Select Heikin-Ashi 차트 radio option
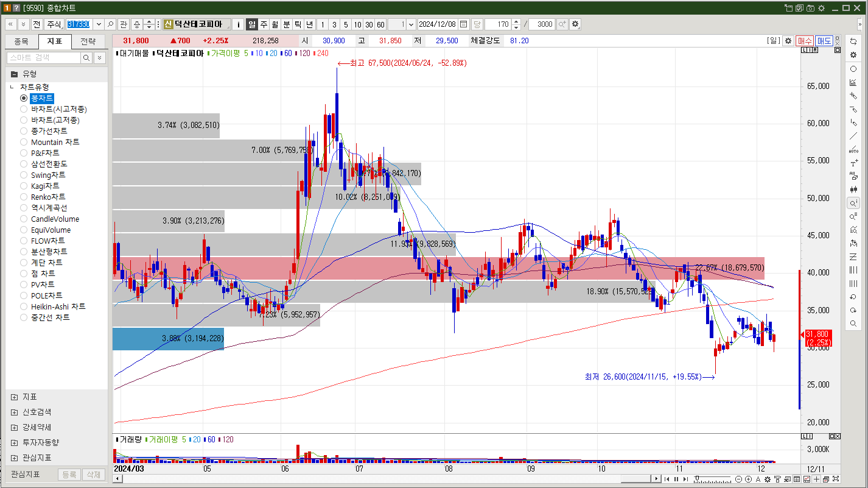This screenshot has width=868, height=488. click(24, 306)
